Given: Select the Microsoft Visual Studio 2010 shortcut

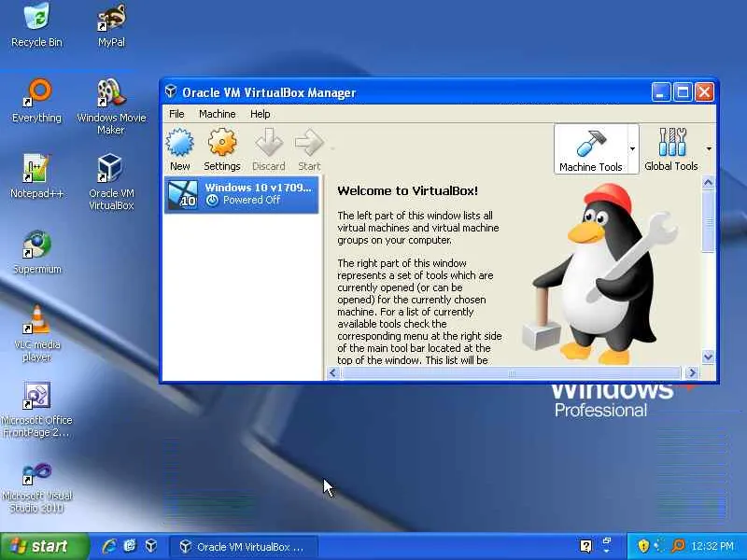Looking at the screenshot, I should (36, 486).
